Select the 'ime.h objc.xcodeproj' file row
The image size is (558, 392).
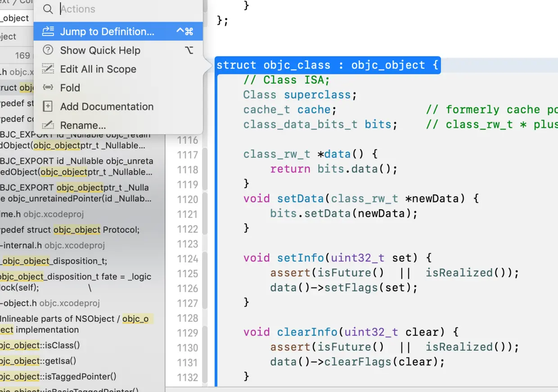click(42, 214)
